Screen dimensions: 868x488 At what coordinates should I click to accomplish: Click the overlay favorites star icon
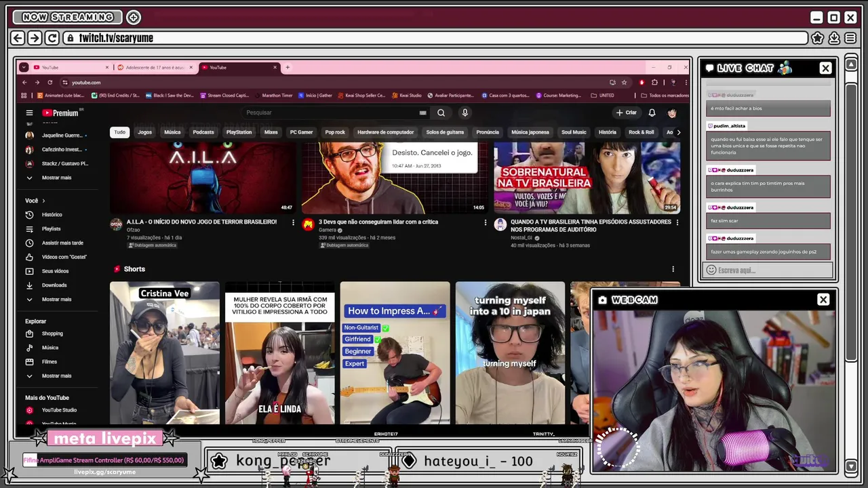click(818, 38)
